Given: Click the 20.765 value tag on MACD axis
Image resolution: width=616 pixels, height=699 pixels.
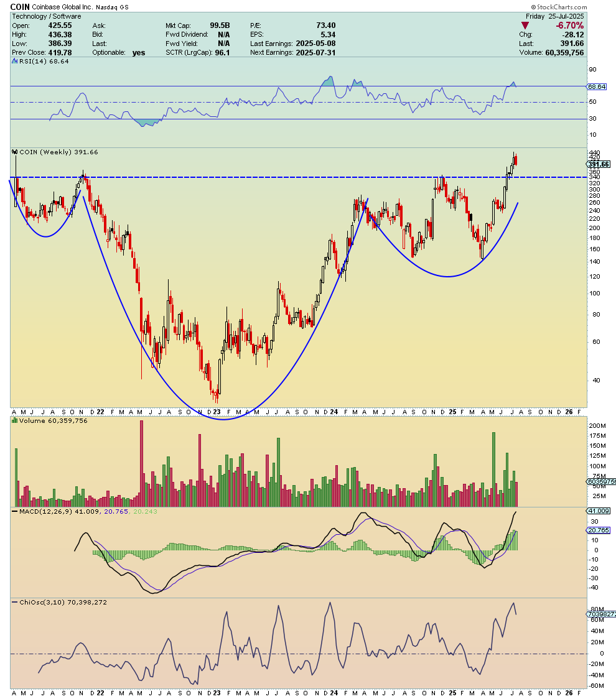Looking at the screenshot, I should point(598,530).
